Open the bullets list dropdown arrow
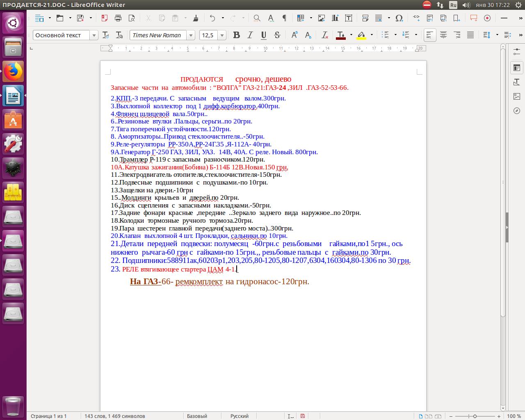The image size is (525, 420). tap(395, 35)
